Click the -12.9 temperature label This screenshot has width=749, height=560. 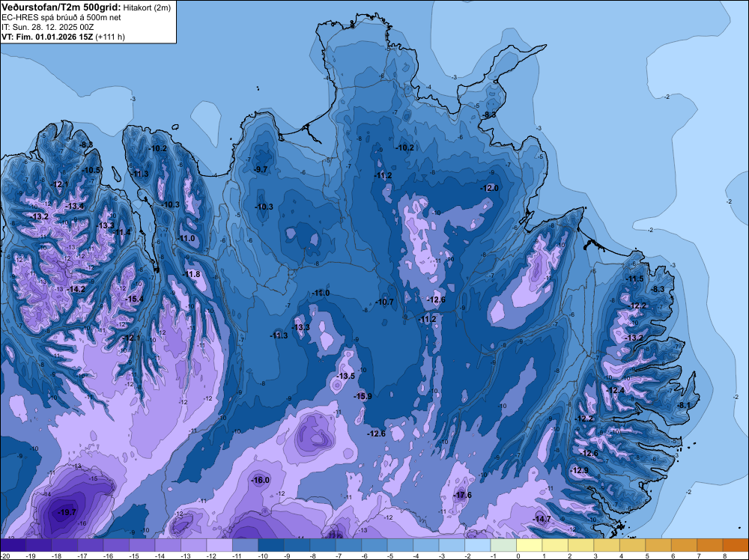coord(580,470)
